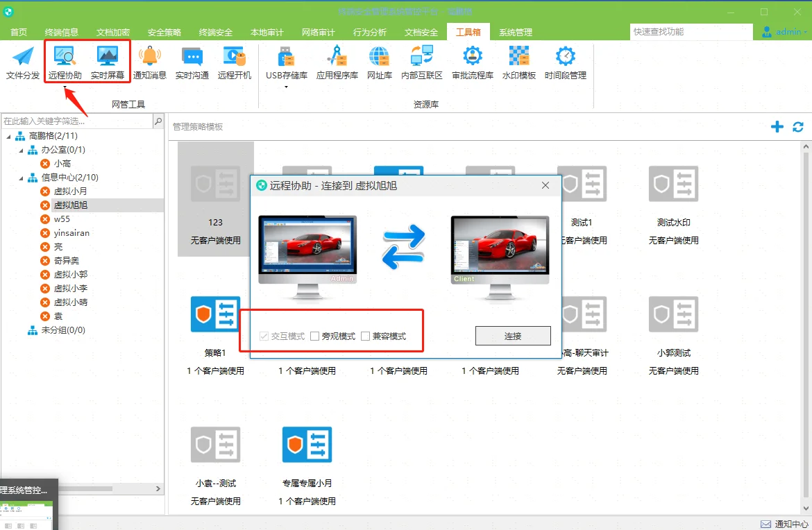Open the 通知中心 notification center
Screen dimensions: 812x530
click(785, 523)
